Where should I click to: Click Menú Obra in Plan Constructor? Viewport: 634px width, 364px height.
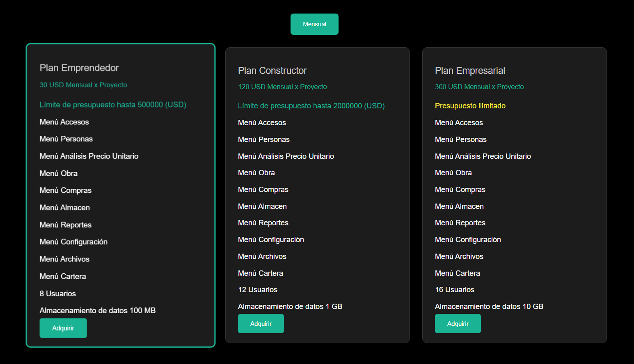click(256, 173)
